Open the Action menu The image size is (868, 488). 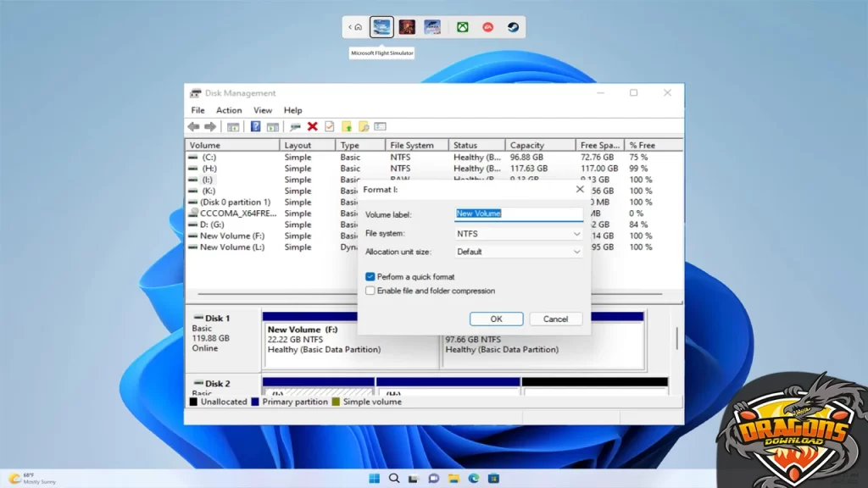coord(229,110)
